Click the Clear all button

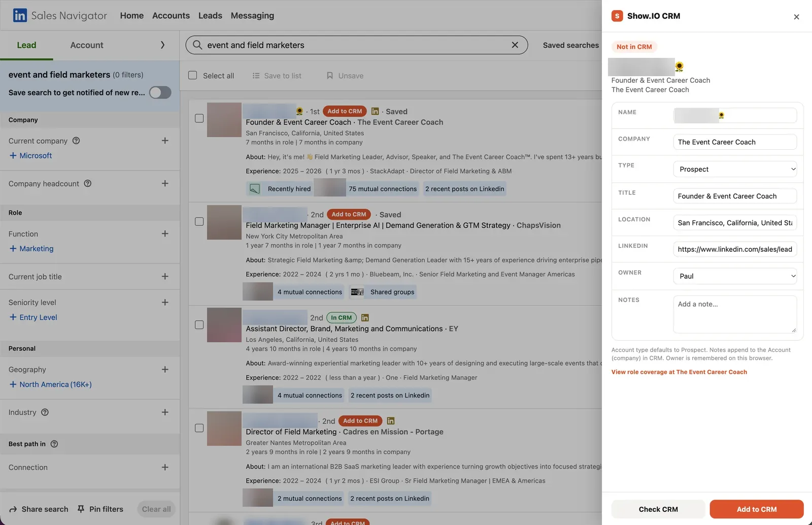point(156,509)
